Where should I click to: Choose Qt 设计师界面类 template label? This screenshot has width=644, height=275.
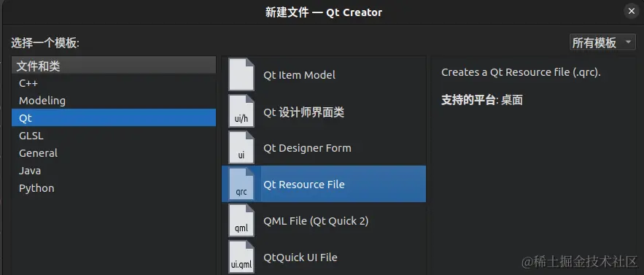pos(304,112)
